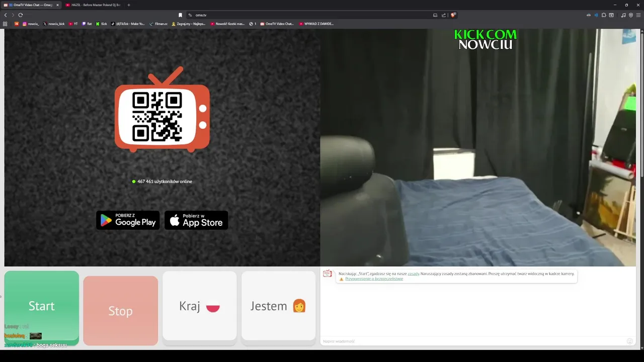Screen dimensions: 644x362
Task: Open the TikTok Make Your Day bookmark
Action: [x=128, y=24]
